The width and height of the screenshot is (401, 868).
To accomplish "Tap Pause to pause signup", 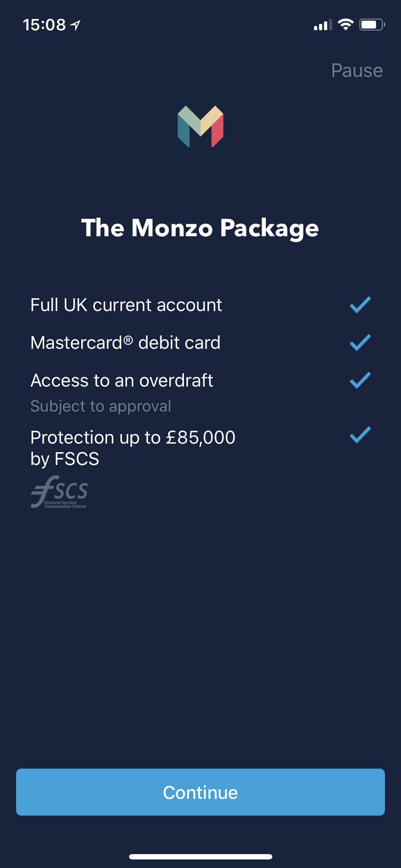I will pos(357,71).
